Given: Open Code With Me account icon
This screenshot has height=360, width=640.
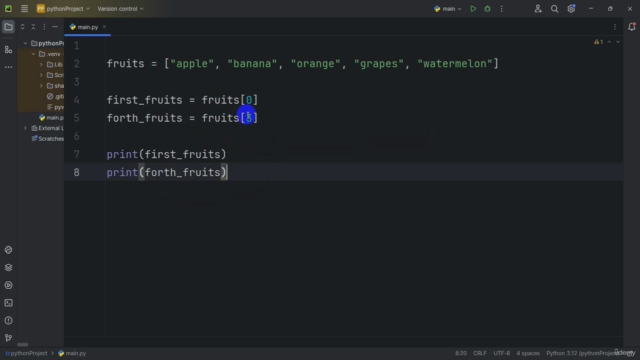Looking at the screenshot, I should (538, 9).
